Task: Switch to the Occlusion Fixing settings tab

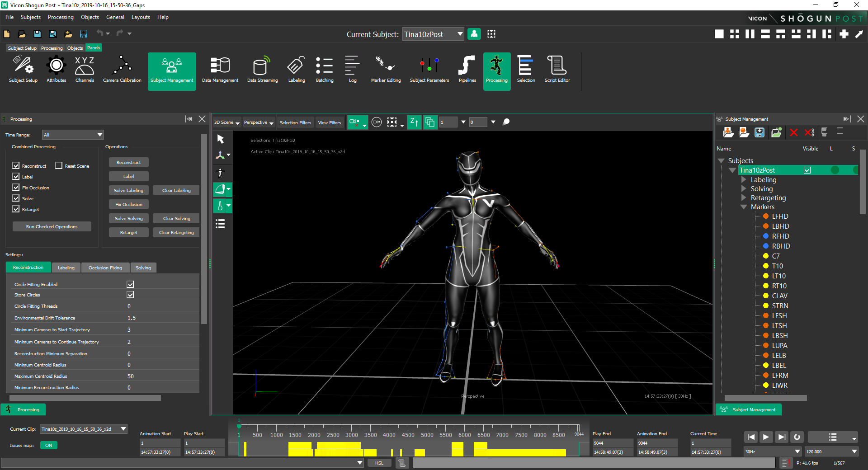Action: coord(105,268)
